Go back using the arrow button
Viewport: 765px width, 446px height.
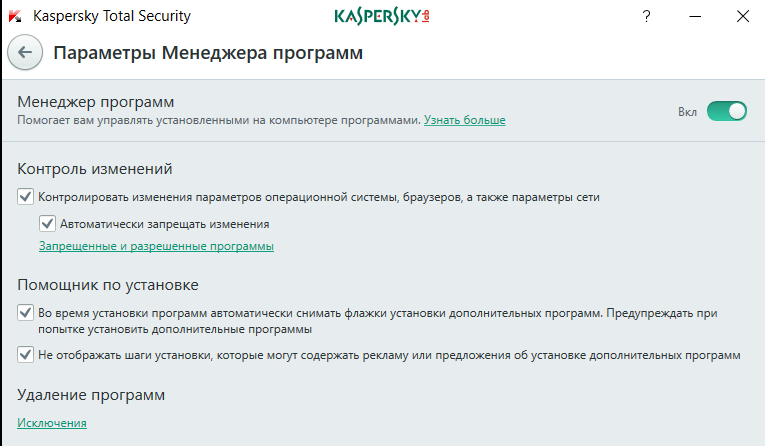[x=25, y=52]
